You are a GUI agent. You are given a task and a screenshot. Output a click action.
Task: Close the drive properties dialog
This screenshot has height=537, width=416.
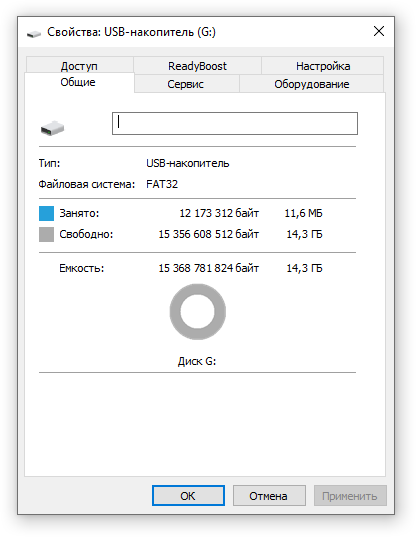[x=379, y=31]
